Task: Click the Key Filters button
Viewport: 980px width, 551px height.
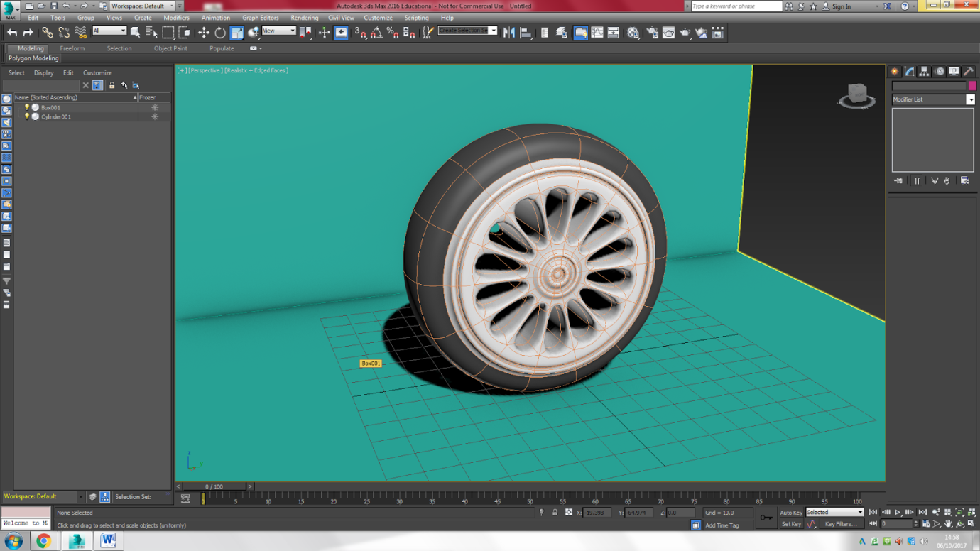Action: point(841,524)
